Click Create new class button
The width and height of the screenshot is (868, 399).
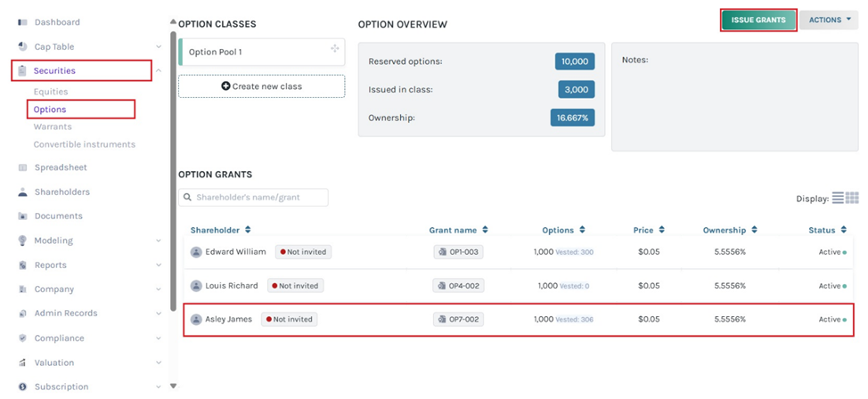tap(261, 86)
